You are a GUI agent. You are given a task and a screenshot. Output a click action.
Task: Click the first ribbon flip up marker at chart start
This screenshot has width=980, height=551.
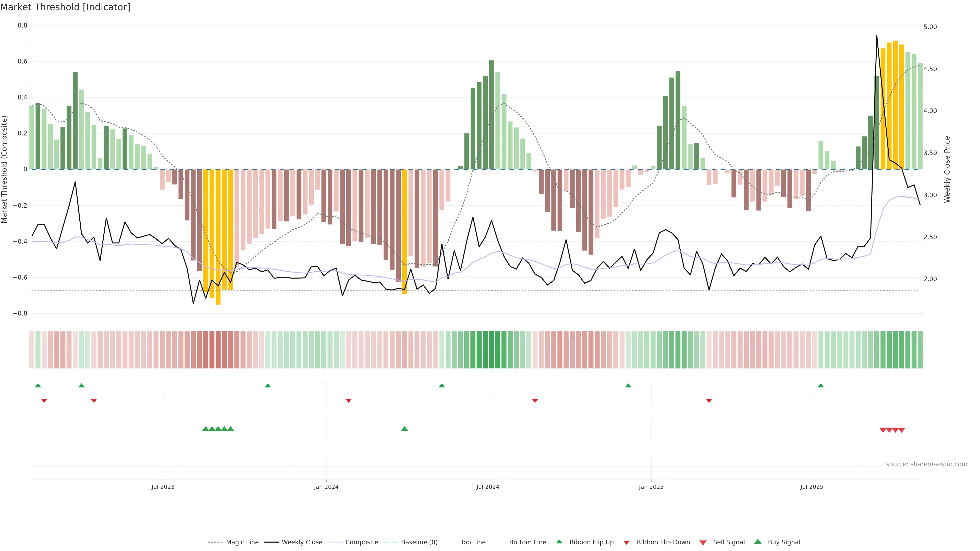(38, 386)
